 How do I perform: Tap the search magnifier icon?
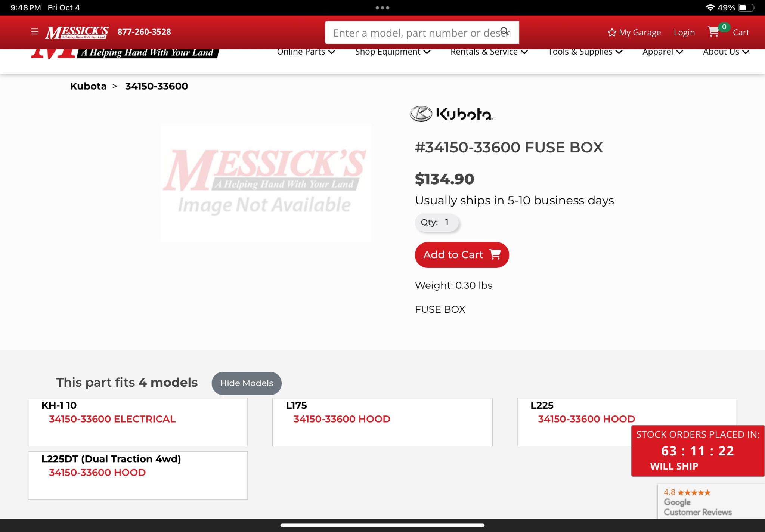click(x=505, y=31)
